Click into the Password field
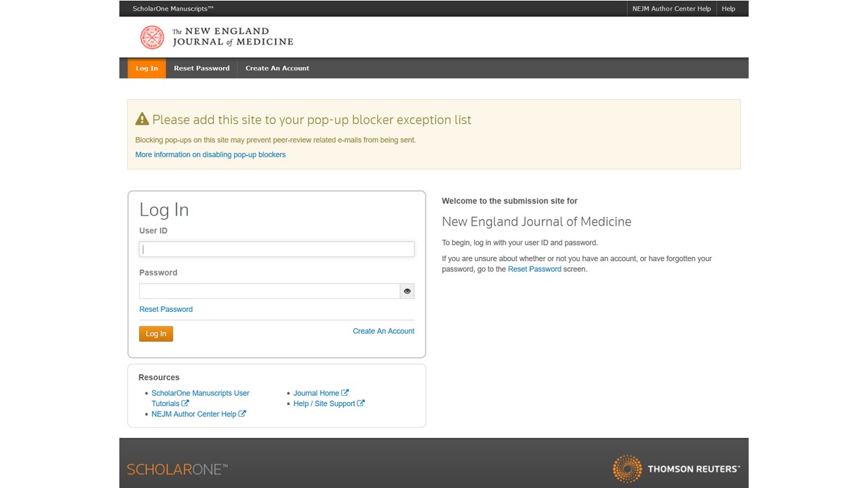 coord(269,291)
